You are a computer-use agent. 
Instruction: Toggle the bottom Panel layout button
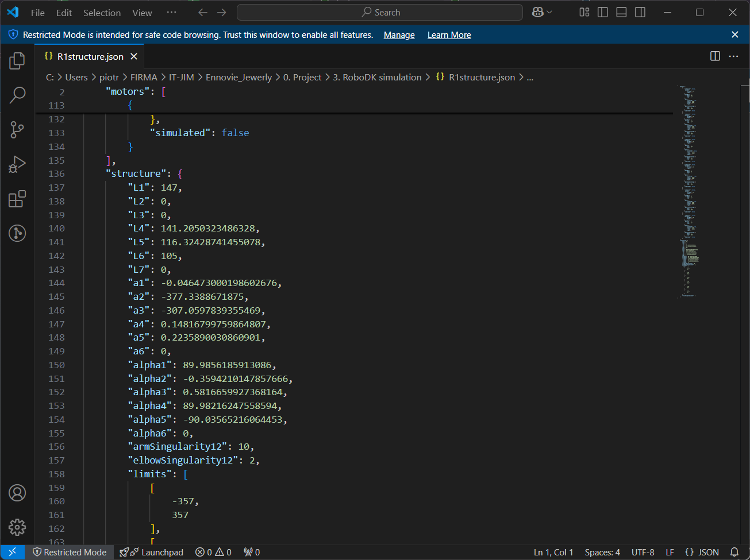point(621,13)
